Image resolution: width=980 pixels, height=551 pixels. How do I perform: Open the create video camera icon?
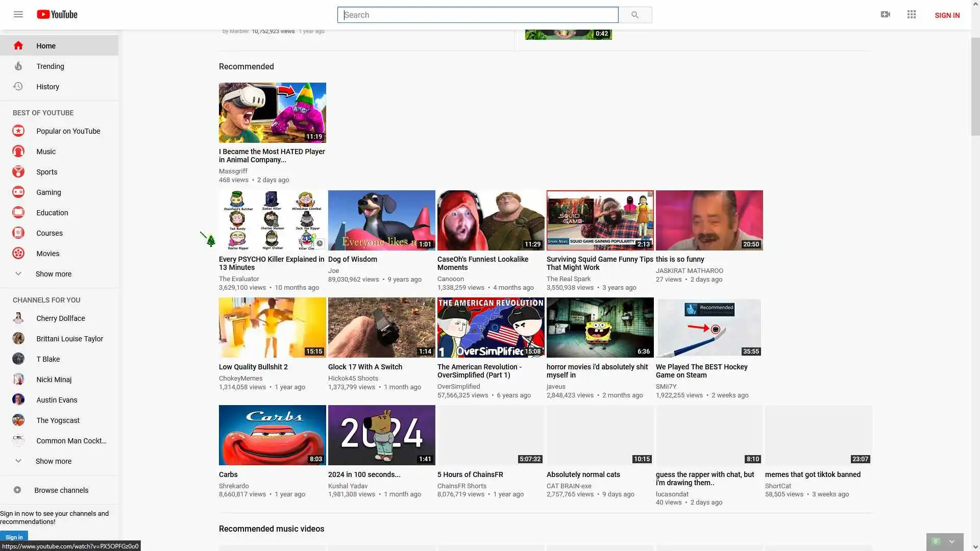886,14
